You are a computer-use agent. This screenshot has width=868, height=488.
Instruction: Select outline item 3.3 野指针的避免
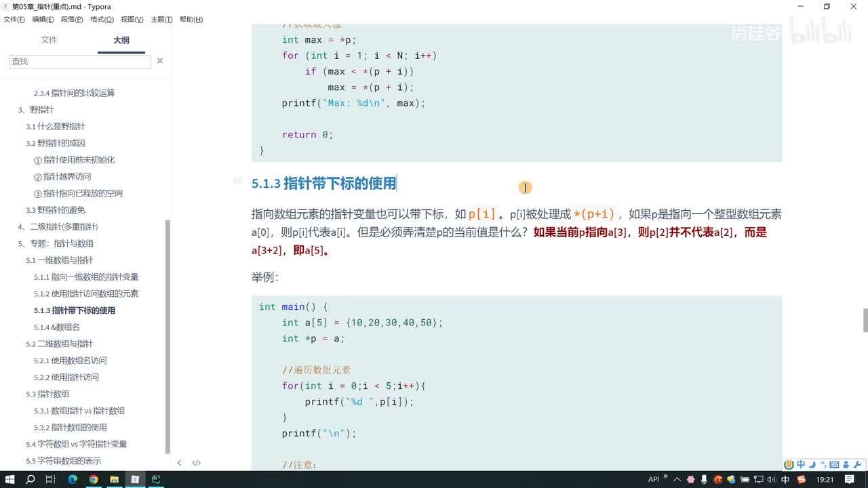56,210
